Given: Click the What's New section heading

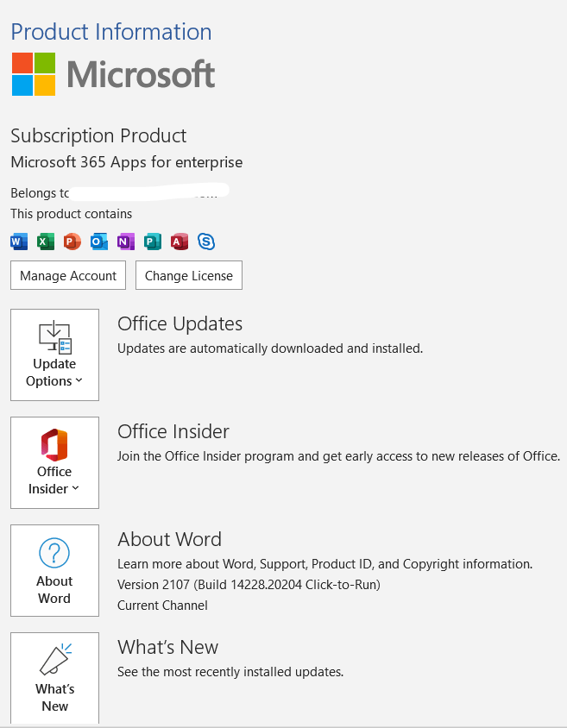Looking at the screenshot, I should pyautogui.click(x=167, y=647).
